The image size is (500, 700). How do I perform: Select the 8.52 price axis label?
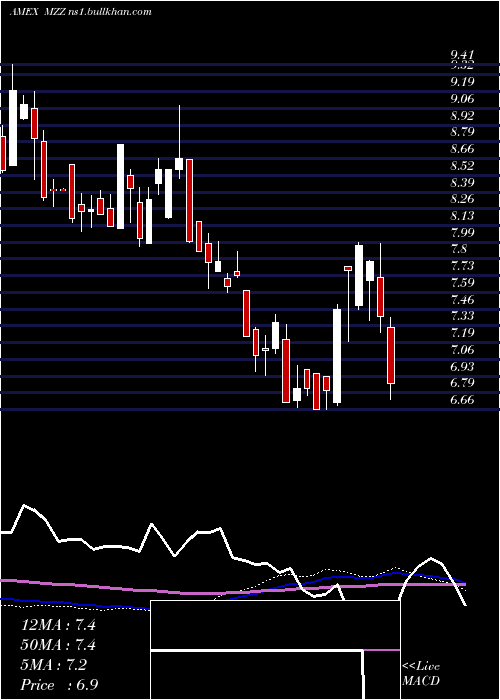tap(462, 166)
